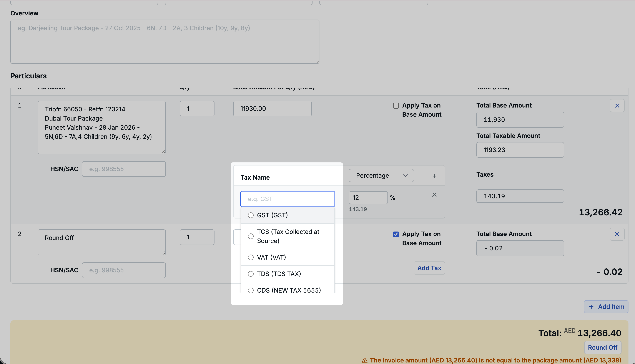This screenshot has height=364, width=635.
Task: Delete the Round Off line item
Action: 617,234
